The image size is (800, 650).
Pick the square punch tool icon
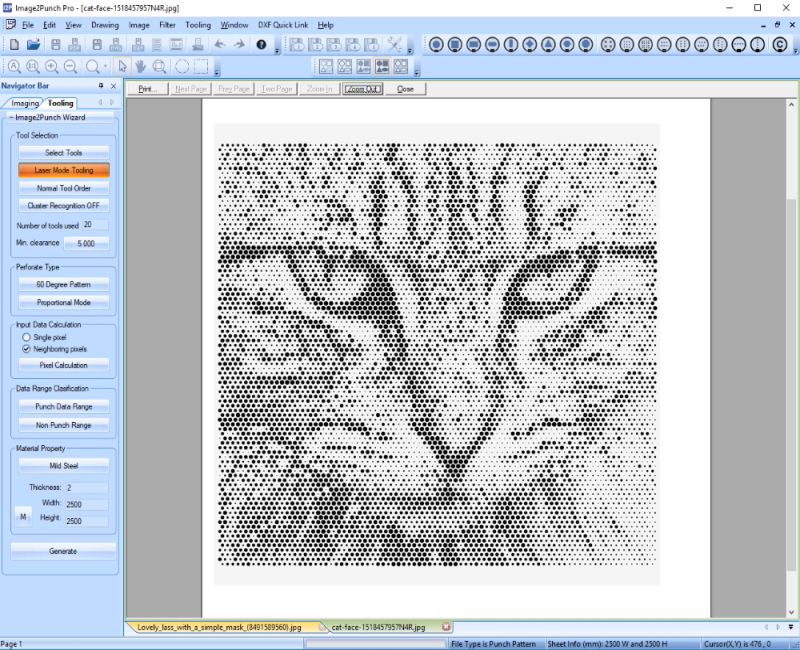(x=455, y=45)
